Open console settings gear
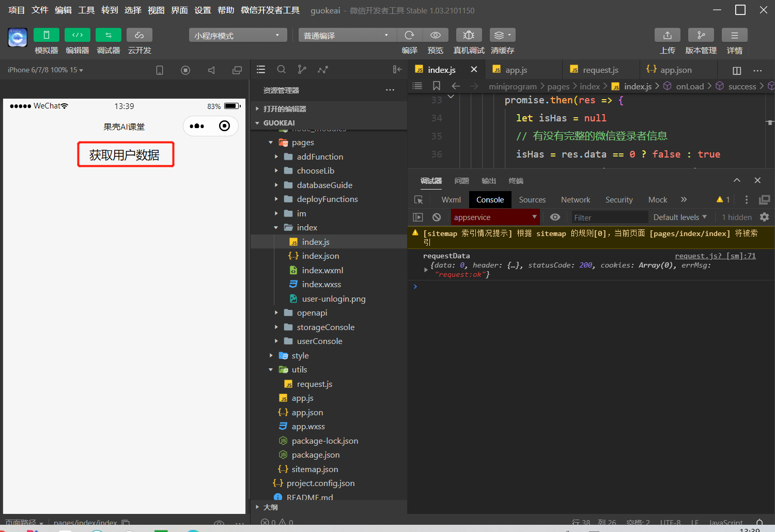 pyautogui.click(x=765, y=217)
